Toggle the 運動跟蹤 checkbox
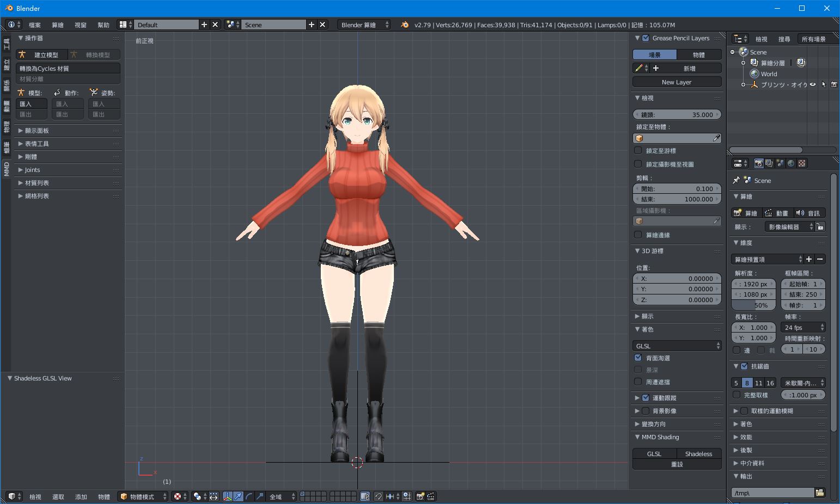Viewport: 840px width, 504px height. point(646,398)
